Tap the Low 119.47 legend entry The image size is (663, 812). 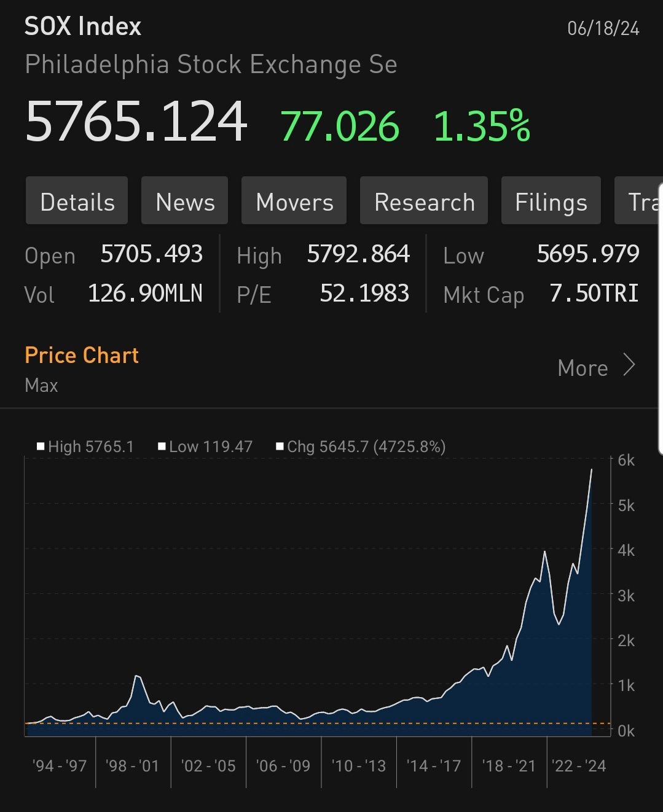tap(205, 447)
